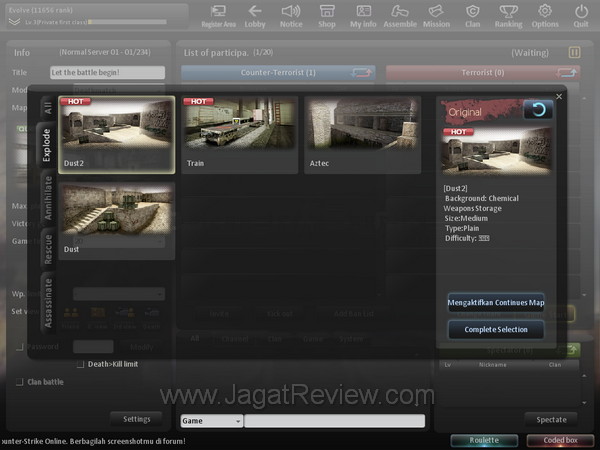Select the Counter-Terrorist (1) team header
Viewport: 600px width, 450px height.
point(278,72)
